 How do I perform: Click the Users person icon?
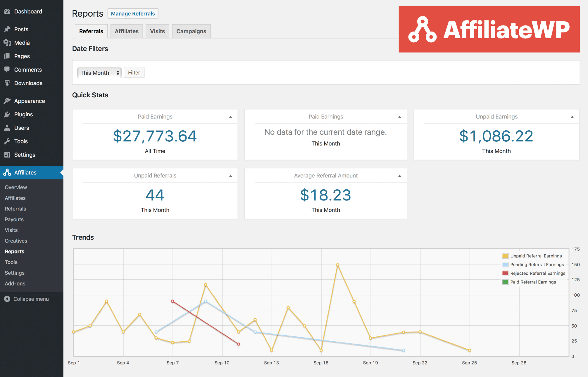(7, 128)
